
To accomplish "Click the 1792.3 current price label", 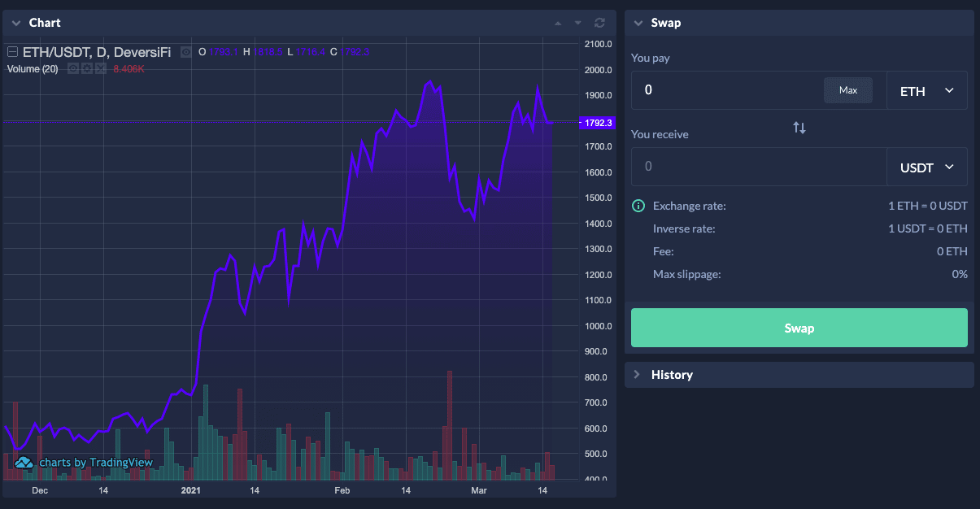I will 596,123.
